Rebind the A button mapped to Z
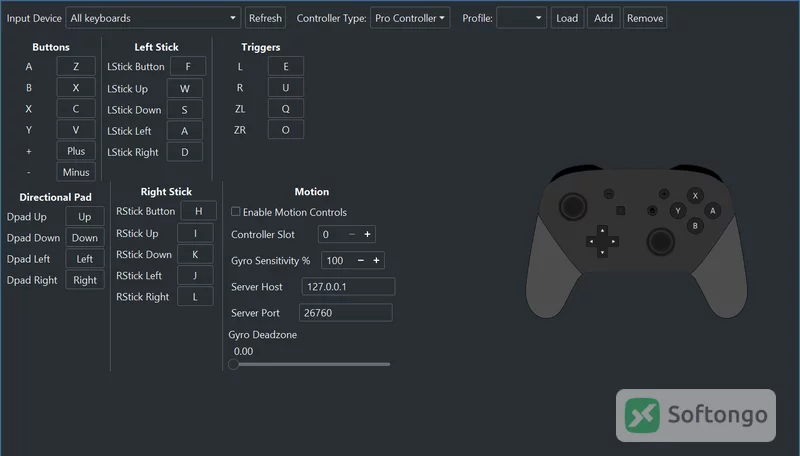 76,66
